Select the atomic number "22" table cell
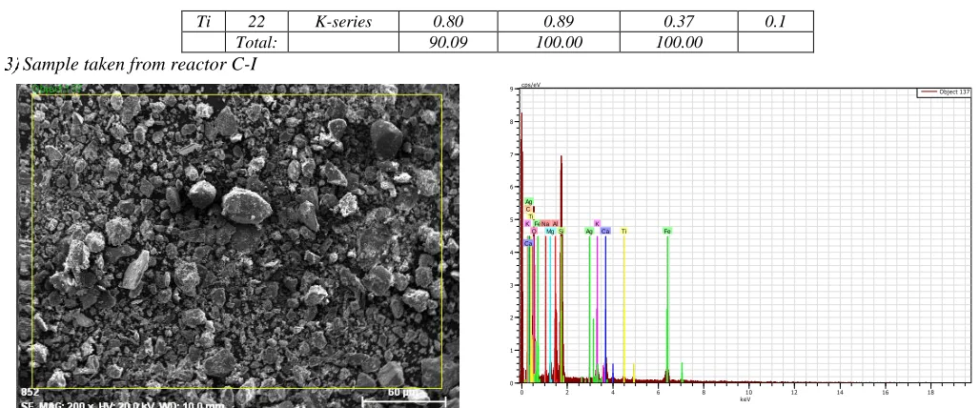The image size is (980, 408). pos(256,21)
